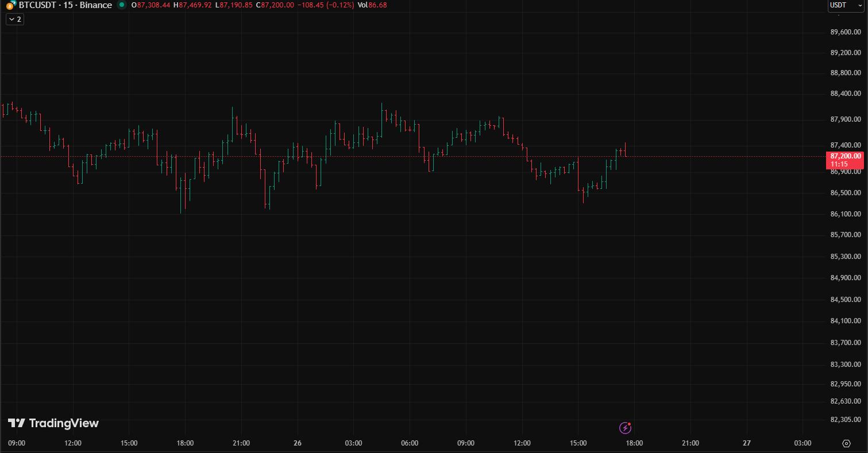Click the High value 87,469.92 in legend
This screenshot has height=453, width=868.
tap(192, 5)
